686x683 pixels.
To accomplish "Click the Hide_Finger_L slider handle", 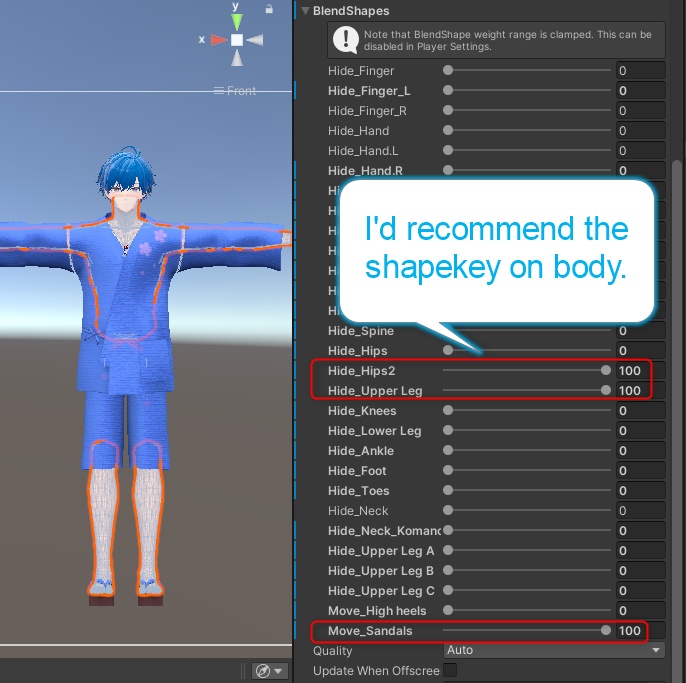I will 448,90.
